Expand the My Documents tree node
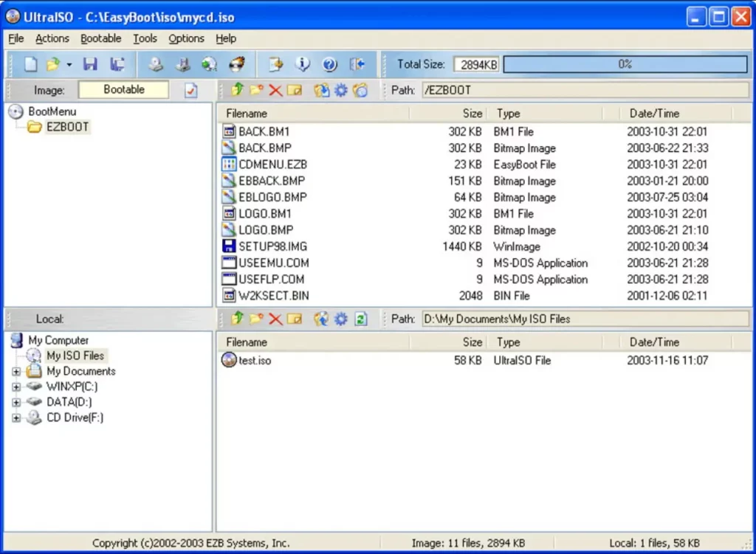This screenshot has width=756, height=554. click(15, 371)
